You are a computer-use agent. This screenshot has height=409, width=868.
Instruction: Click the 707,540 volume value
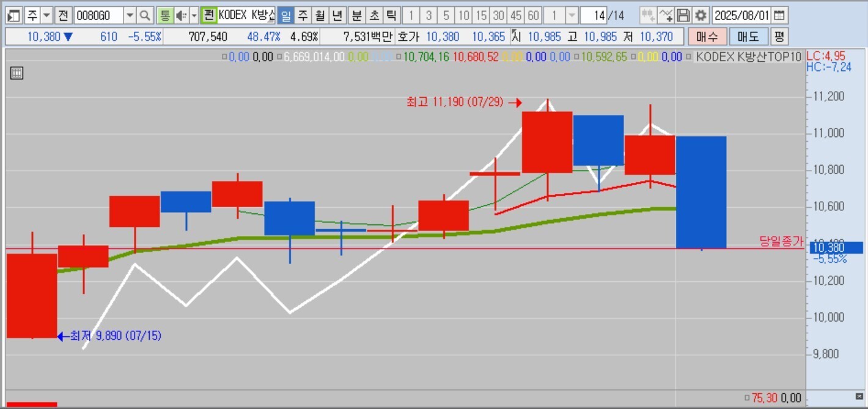pos(208,37)
